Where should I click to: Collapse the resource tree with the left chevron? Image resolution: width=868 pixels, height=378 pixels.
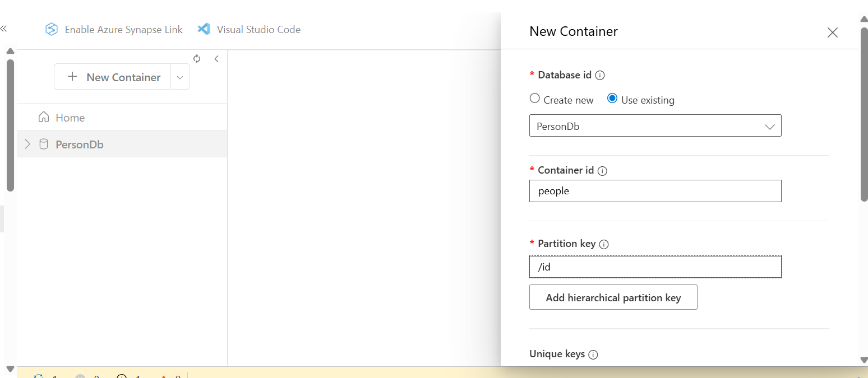point(216,59)
